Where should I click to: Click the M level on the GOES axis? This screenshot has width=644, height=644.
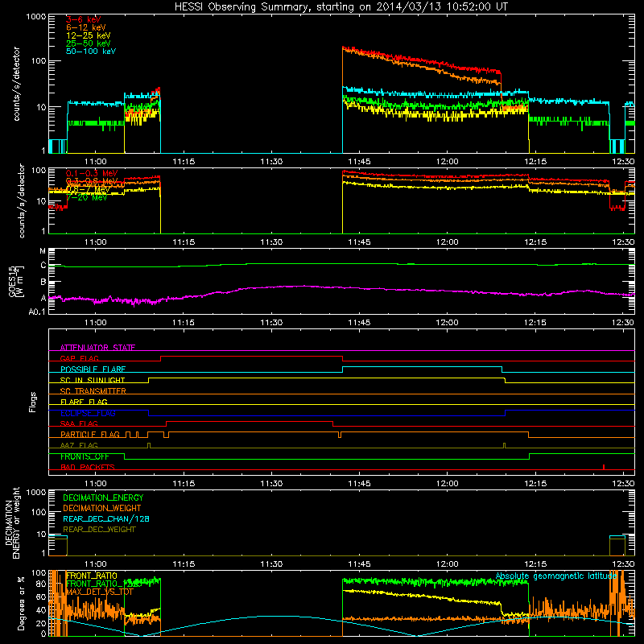43,251
